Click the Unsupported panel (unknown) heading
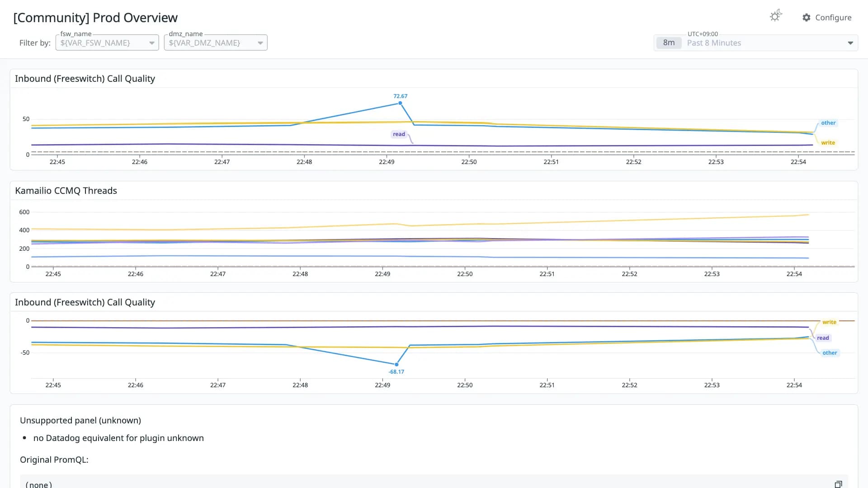 80,420
